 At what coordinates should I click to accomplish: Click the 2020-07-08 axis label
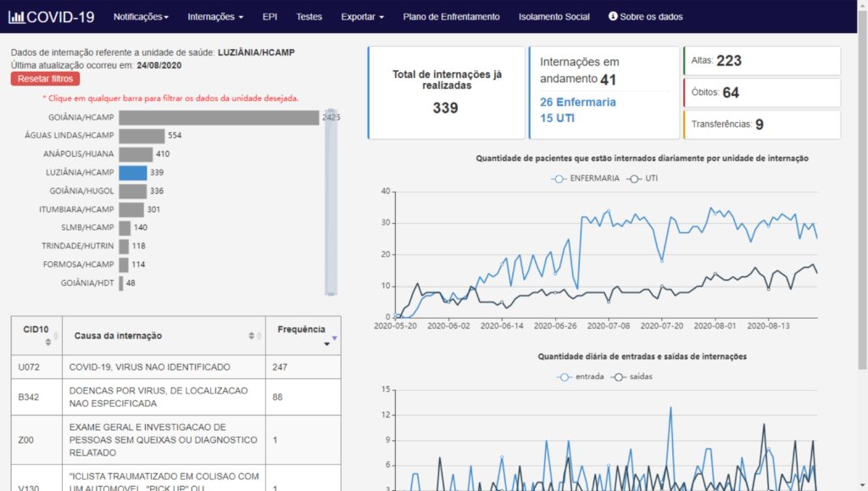tap(609, 326)
